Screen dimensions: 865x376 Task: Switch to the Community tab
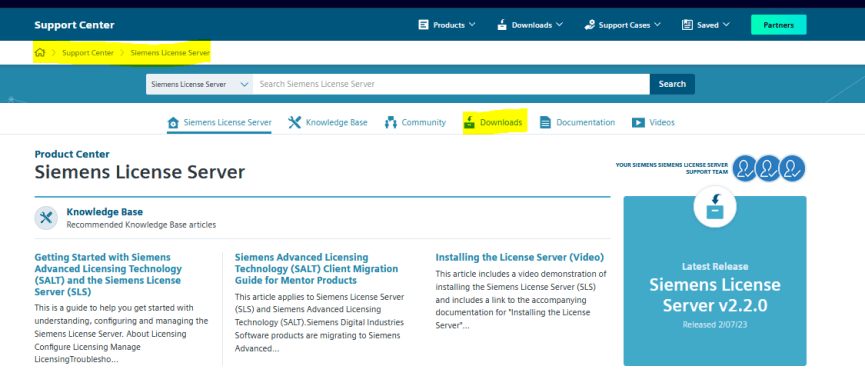(x=424, y=122)
